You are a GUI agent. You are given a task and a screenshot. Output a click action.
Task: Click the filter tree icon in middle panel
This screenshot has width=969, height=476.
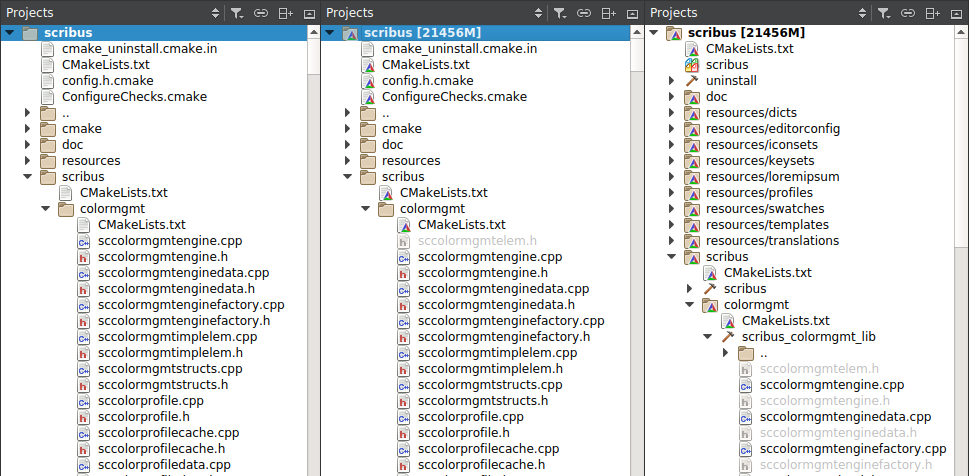click(x=559, y=13)
